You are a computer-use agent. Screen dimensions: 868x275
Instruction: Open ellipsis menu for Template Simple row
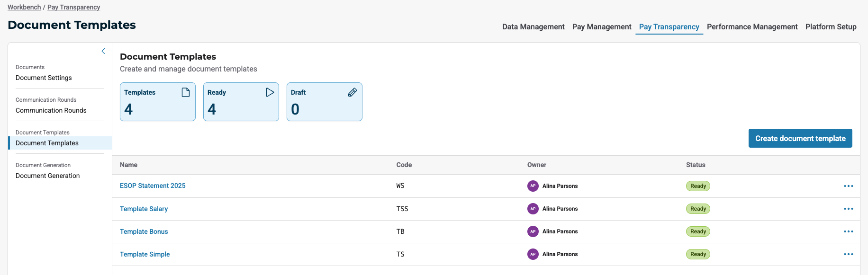848,254
